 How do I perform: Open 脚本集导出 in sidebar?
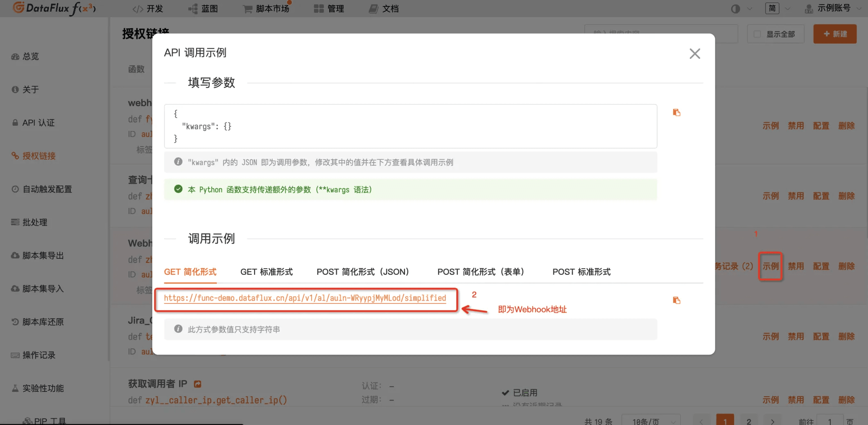(x=37, y=255)
